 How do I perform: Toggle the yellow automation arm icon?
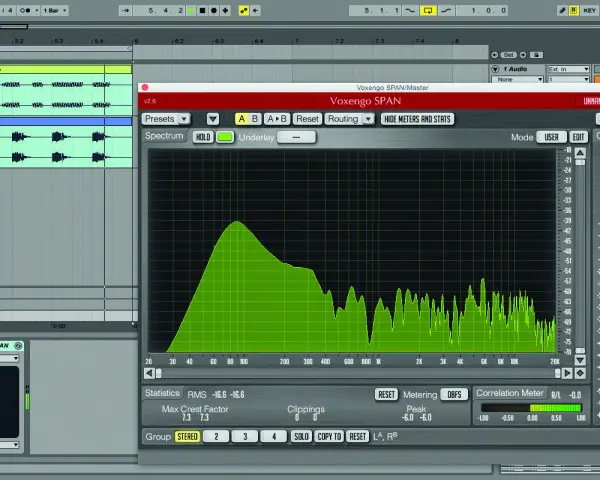(x=244, y=10)
